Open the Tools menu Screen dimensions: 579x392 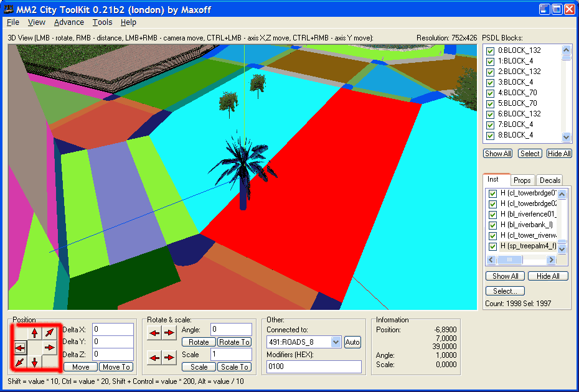[x=102, y=22]
